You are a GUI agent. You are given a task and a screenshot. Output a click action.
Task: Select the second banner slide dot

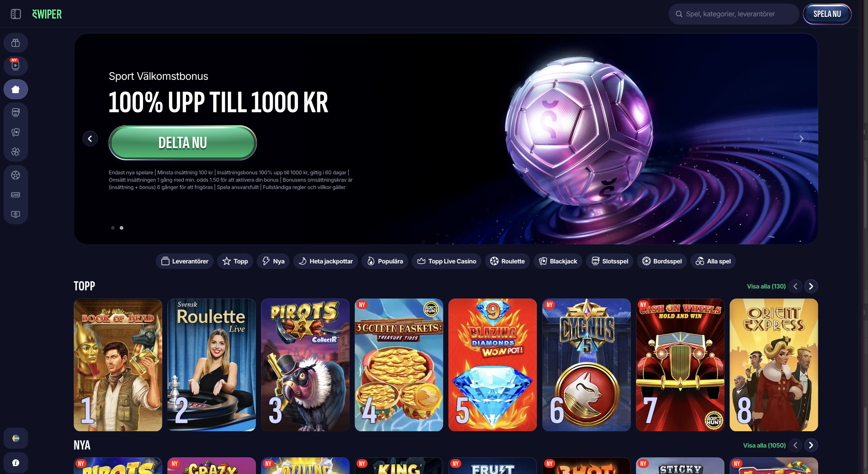(122, 228)
